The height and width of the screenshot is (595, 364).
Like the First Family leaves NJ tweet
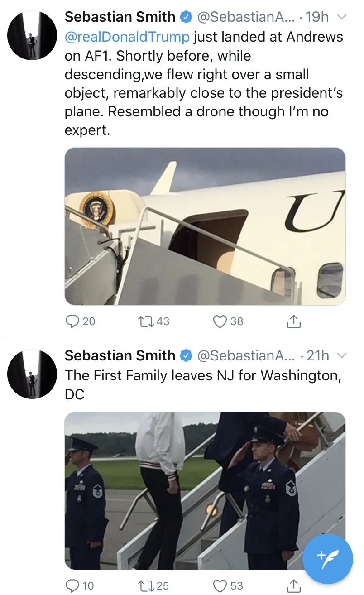click(220, 585)
